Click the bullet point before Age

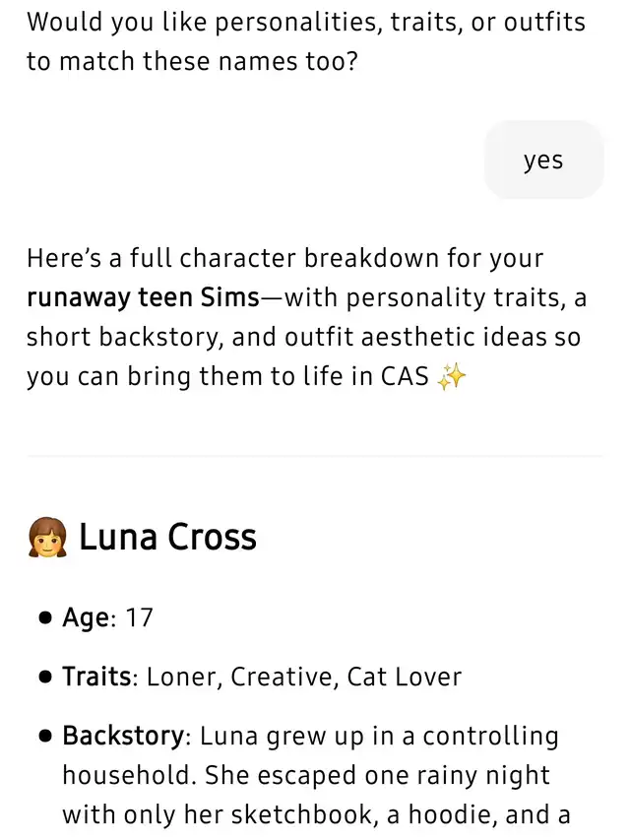[44, 618]
